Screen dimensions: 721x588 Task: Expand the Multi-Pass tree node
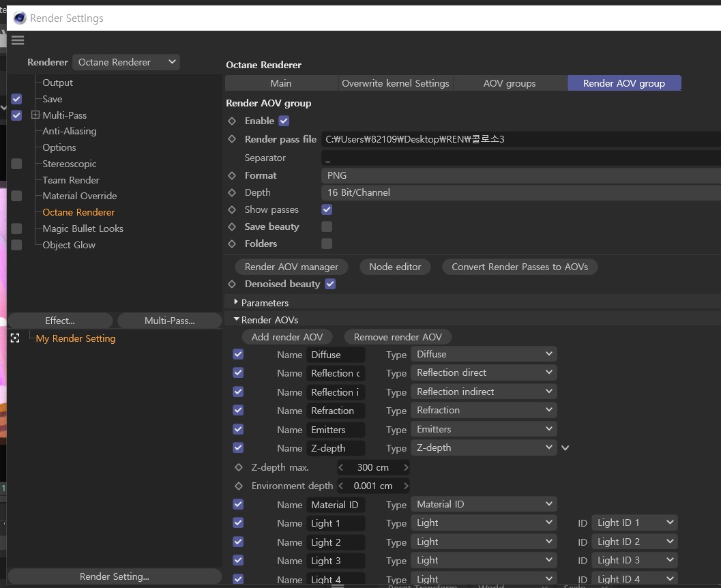pyautogui.click(x=35, y=115)
